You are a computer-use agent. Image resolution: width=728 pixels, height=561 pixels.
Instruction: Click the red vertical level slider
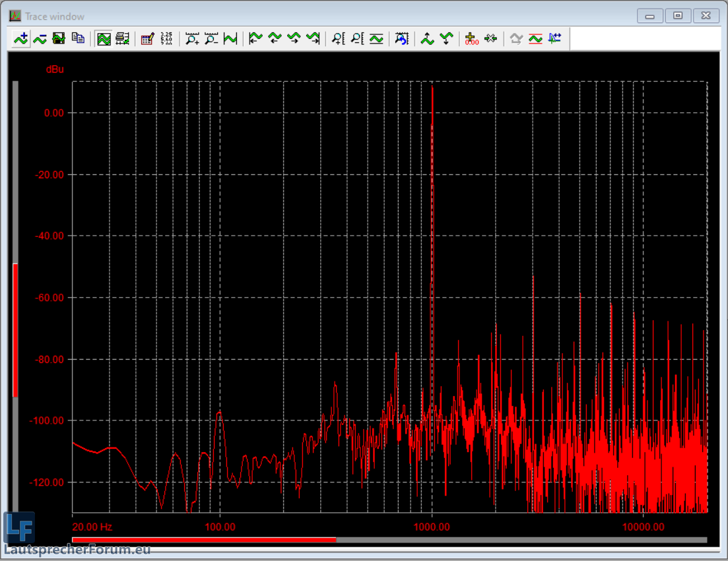pyautogui.click(x=15, y=330)
